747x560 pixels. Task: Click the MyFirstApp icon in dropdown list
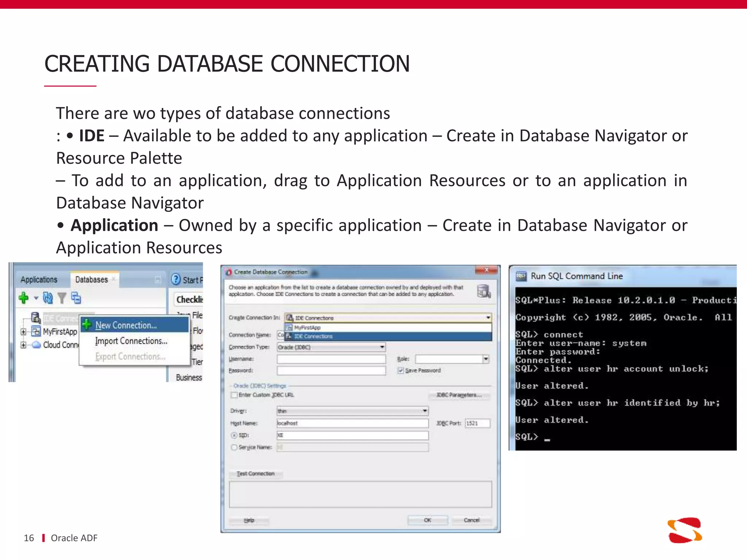pyautogui.click(x=289, y=327)
